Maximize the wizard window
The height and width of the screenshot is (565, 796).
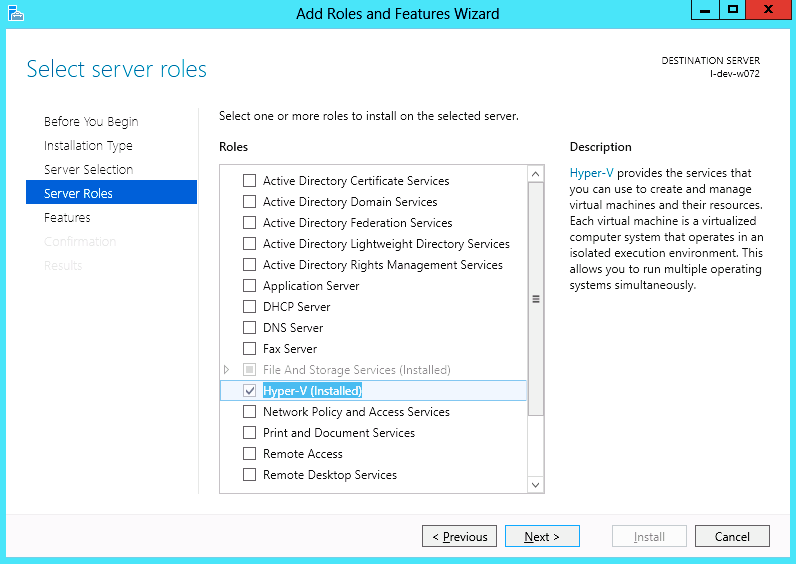pyautogui.click(x=733, y=10)
